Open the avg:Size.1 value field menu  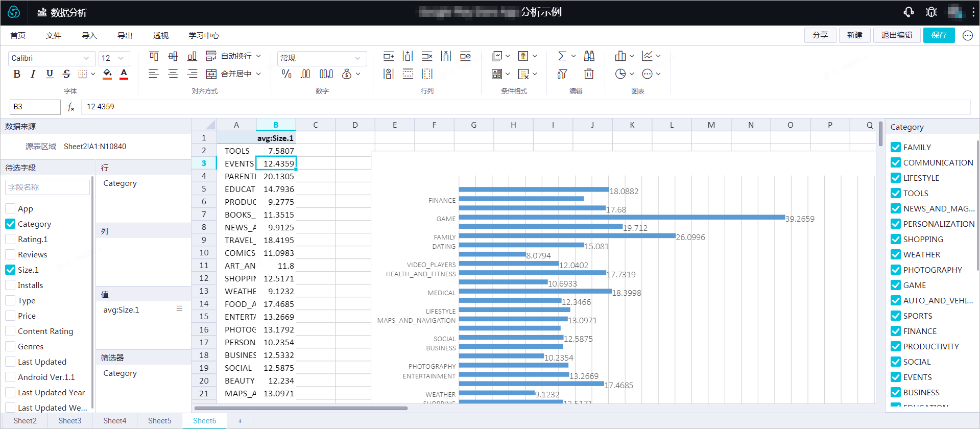click(179, 308)
